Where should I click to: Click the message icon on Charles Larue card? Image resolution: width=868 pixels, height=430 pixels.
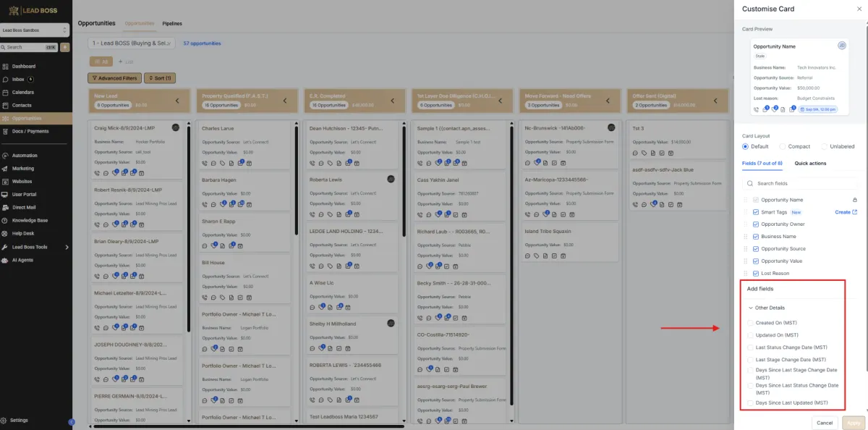(213, 163)
